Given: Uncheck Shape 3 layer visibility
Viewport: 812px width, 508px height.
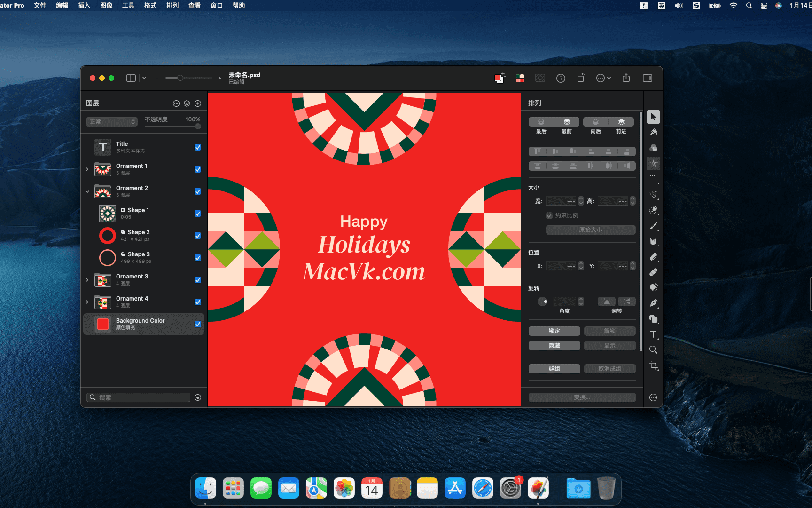Looking at the screenshot, I should (198, 258).
